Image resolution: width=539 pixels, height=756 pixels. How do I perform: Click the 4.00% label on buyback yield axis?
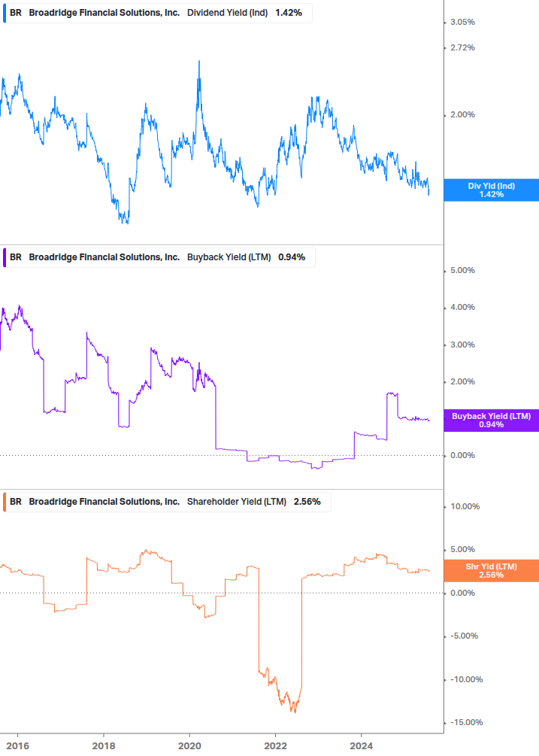(462, 307)
